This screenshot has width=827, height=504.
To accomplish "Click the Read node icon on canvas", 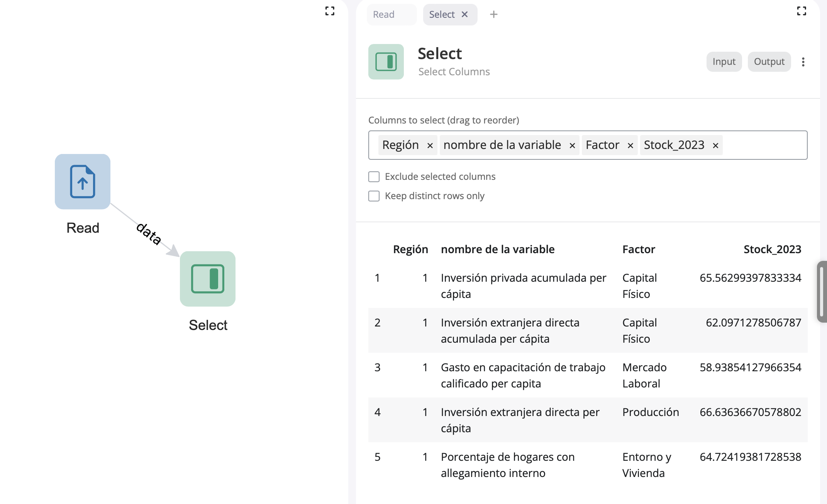I will click(x=82, y=181).
